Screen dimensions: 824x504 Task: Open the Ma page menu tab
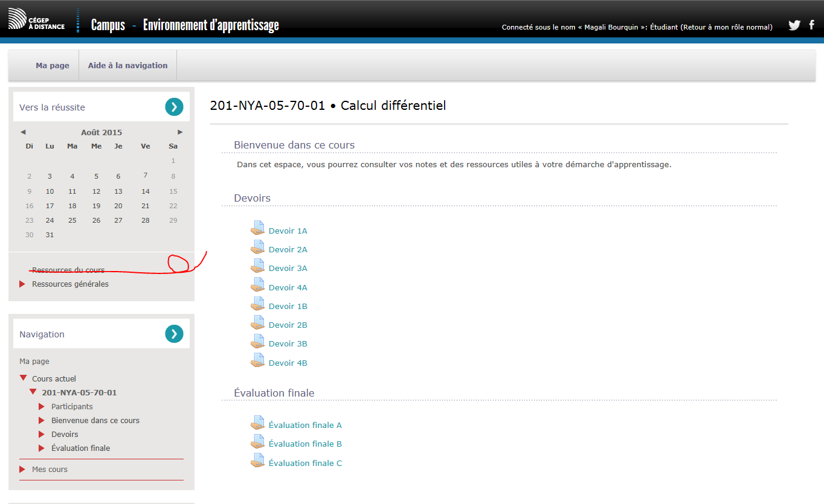[x=53, y=65]
